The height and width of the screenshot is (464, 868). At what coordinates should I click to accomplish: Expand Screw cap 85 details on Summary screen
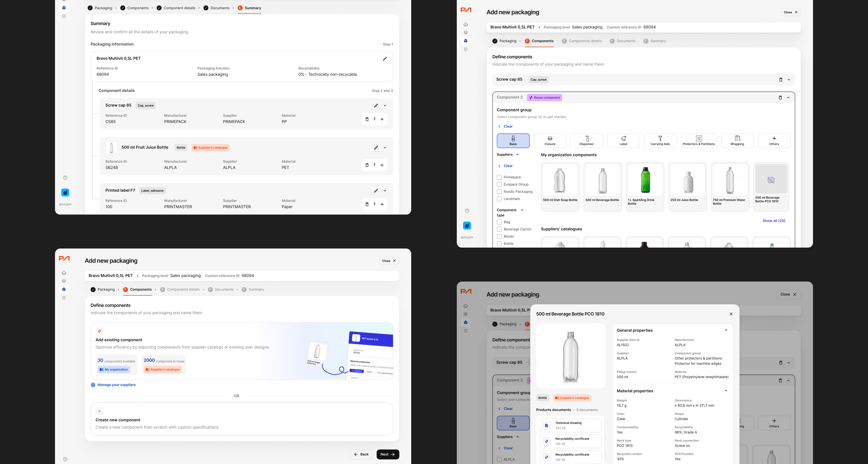point(385,106)
